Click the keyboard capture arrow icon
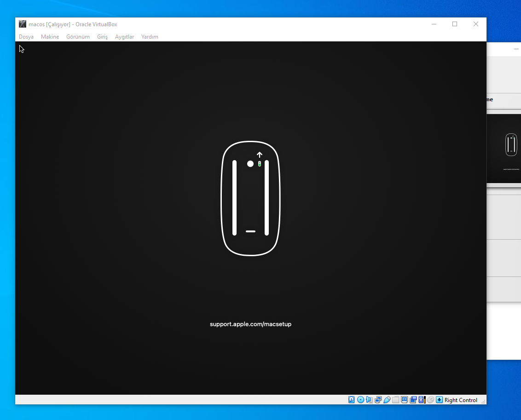This screenshot has width=521, height=420. tap(439, 400)
